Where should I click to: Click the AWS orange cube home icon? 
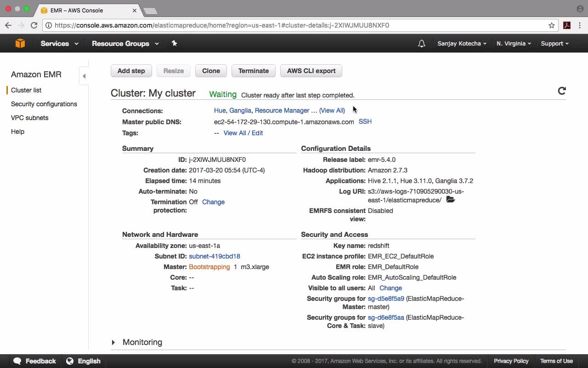coord(20,43)
